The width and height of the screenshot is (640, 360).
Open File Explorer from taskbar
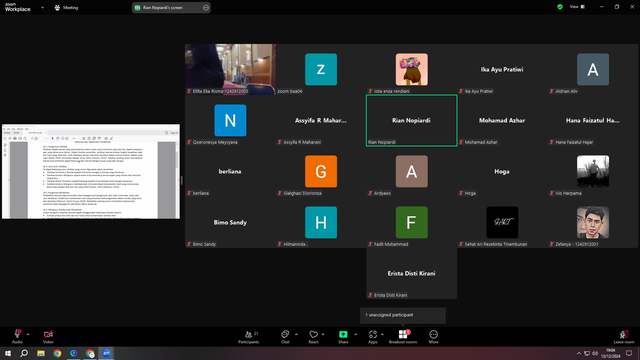click(x=41, y=353)
